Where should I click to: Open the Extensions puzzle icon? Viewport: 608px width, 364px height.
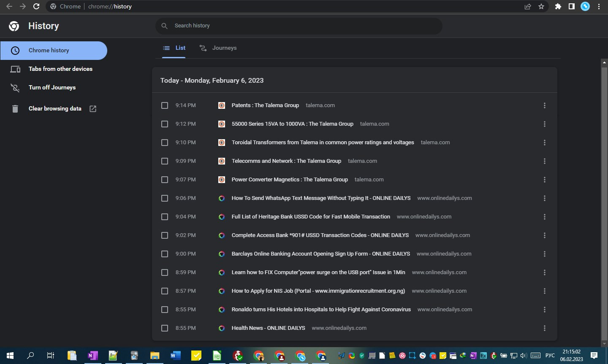[x=558, y=6]
